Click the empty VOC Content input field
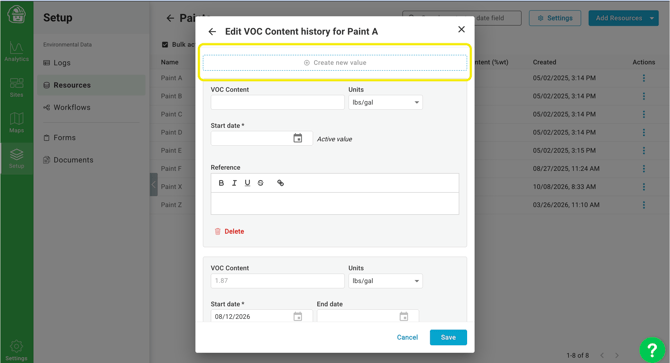 coord(277,102)
